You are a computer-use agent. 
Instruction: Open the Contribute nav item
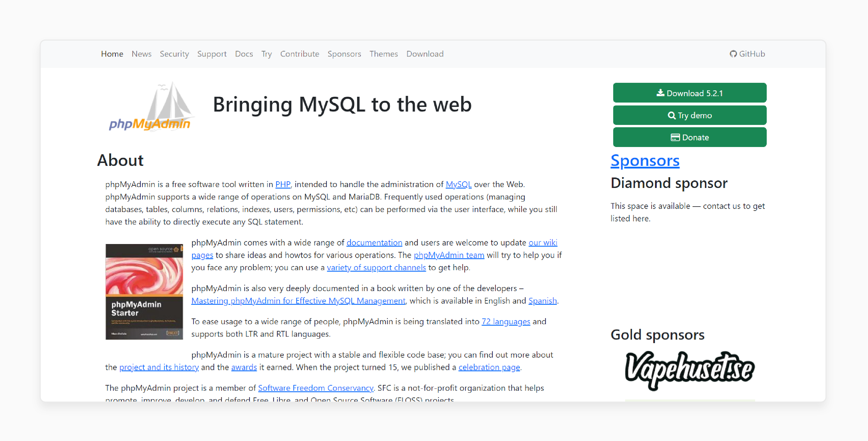(x=299, y=54)
